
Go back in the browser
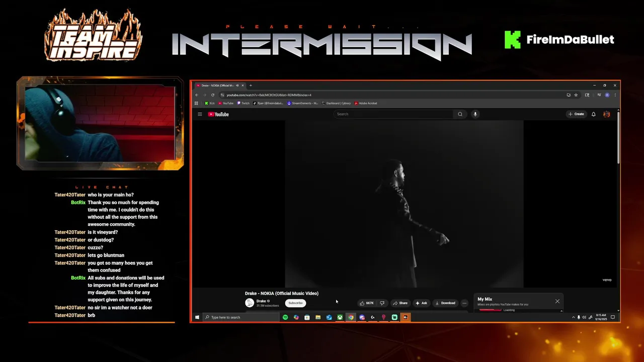pos(197,95)
